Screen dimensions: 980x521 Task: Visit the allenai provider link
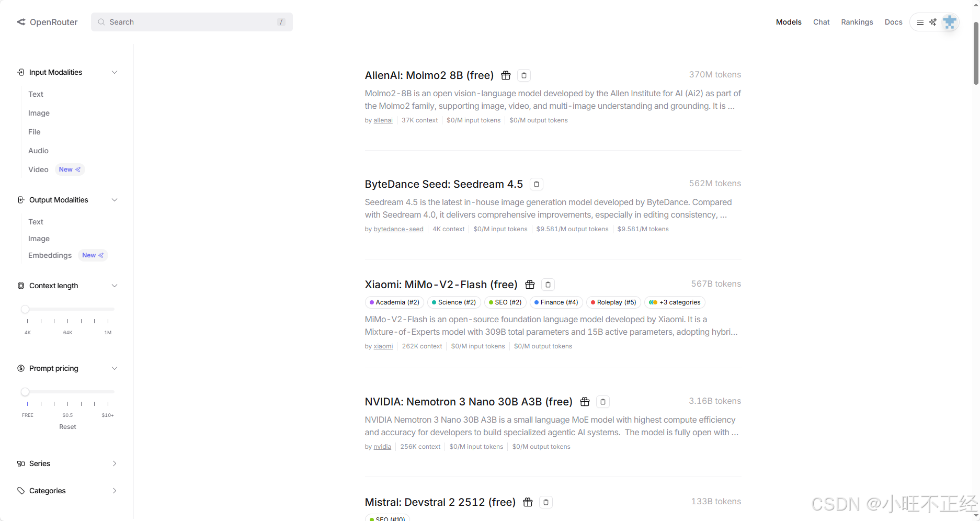coord(383,120)
